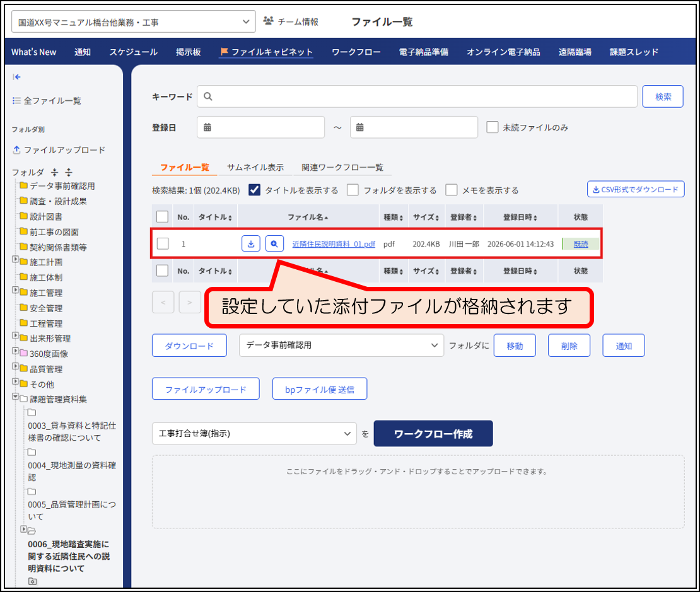Viewport: 700px width, 592px height.
Task: Open the What's New menu
Action: tap(33, 52)
